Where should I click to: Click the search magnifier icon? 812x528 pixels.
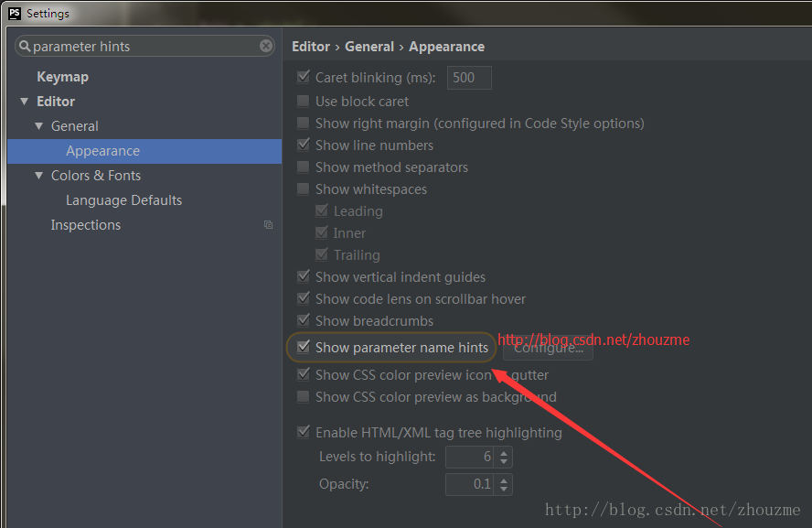(25, 47)
